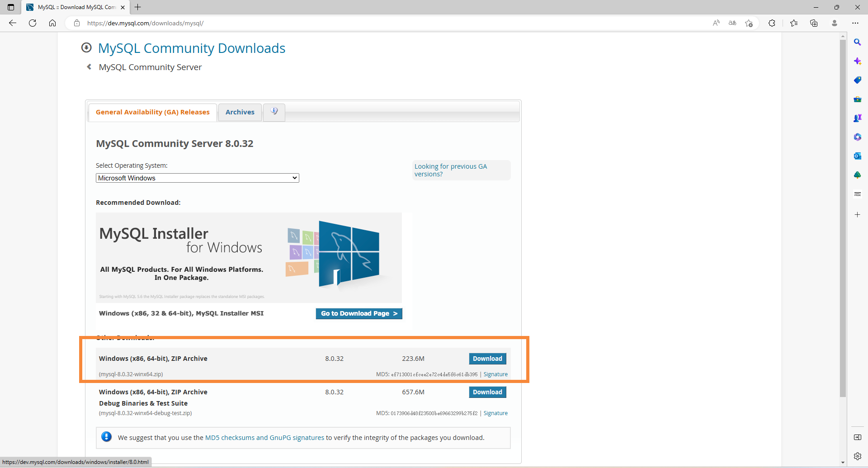View site information lock icon

pos(77,23)
